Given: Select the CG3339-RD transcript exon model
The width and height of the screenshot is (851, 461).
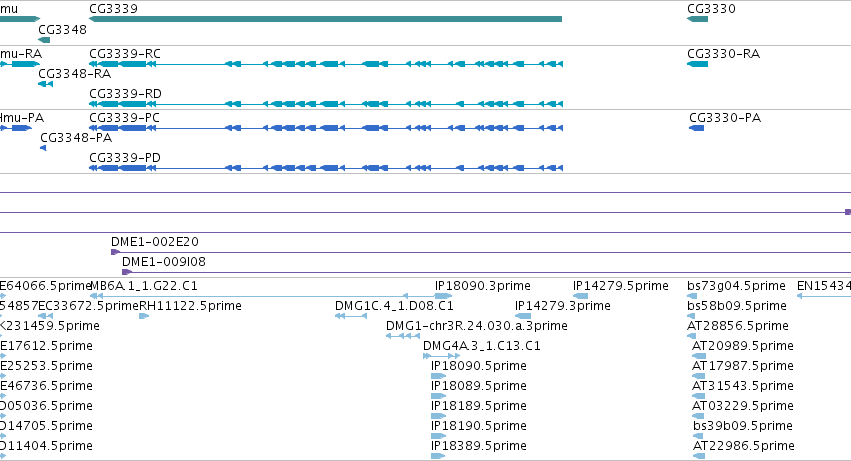Looking at the screenshot, I should pos(326,104).
